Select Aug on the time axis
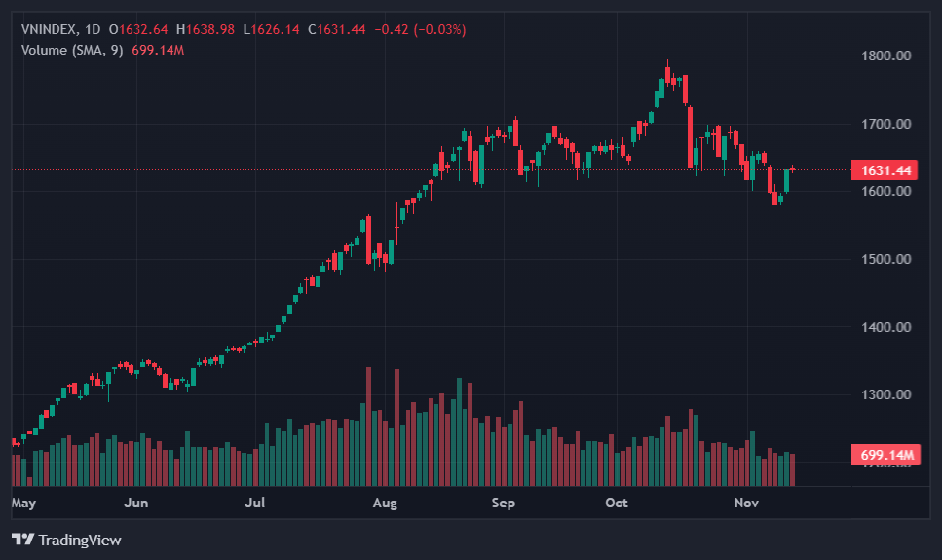This screenshot has width=942, height=560. pyautogui.click(x=386, y=504)
